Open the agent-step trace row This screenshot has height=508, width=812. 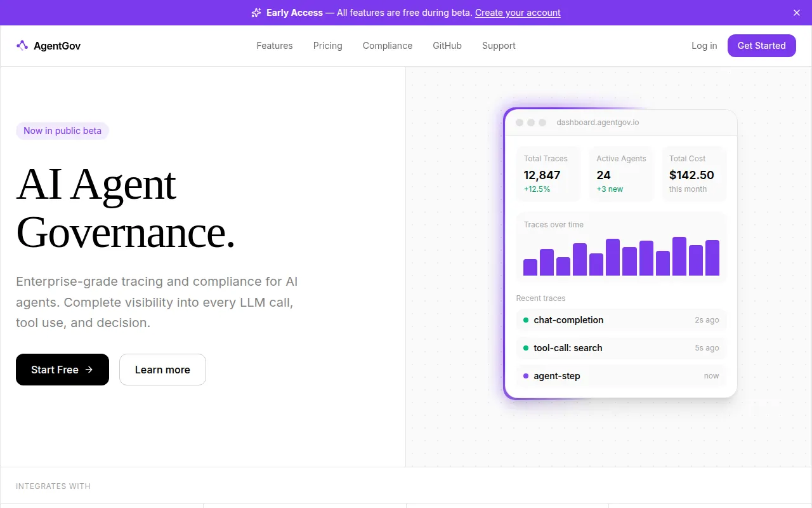[621, 376]
